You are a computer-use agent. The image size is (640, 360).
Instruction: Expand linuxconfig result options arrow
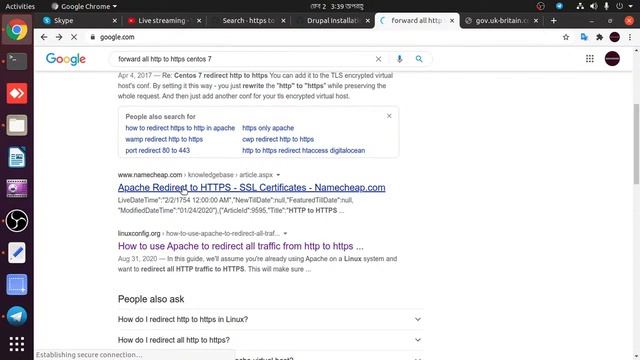click(285, 233)
